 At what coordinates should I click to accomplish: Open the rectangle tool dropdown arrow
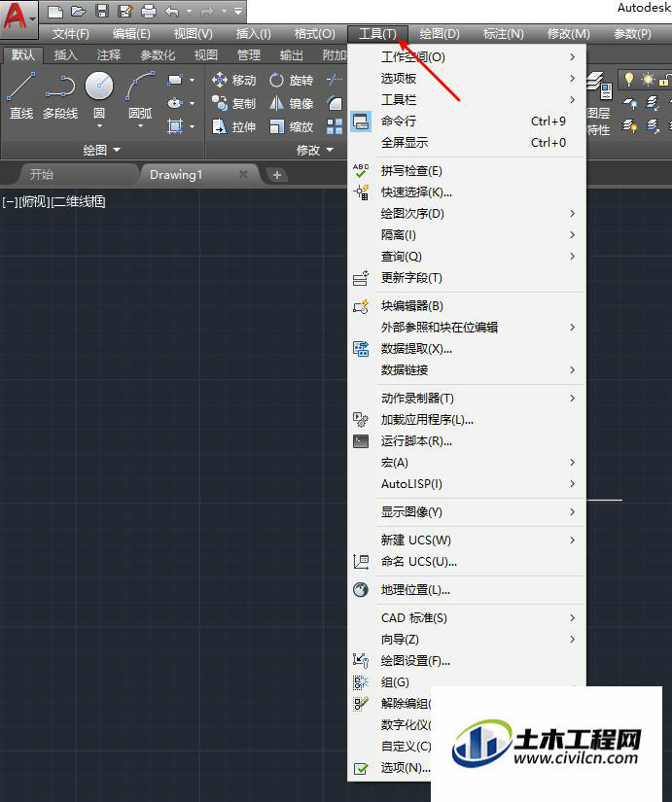192,80
